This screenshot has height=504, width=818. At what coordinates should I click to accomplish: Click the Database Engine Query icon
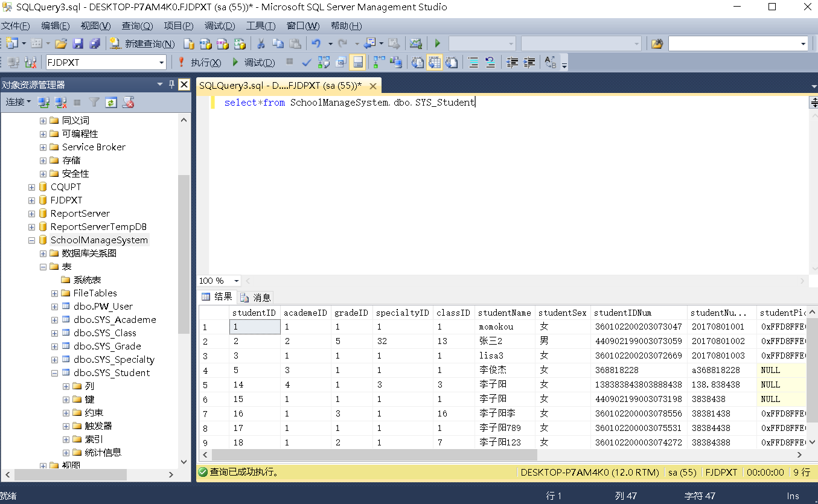tap(188, 43)
